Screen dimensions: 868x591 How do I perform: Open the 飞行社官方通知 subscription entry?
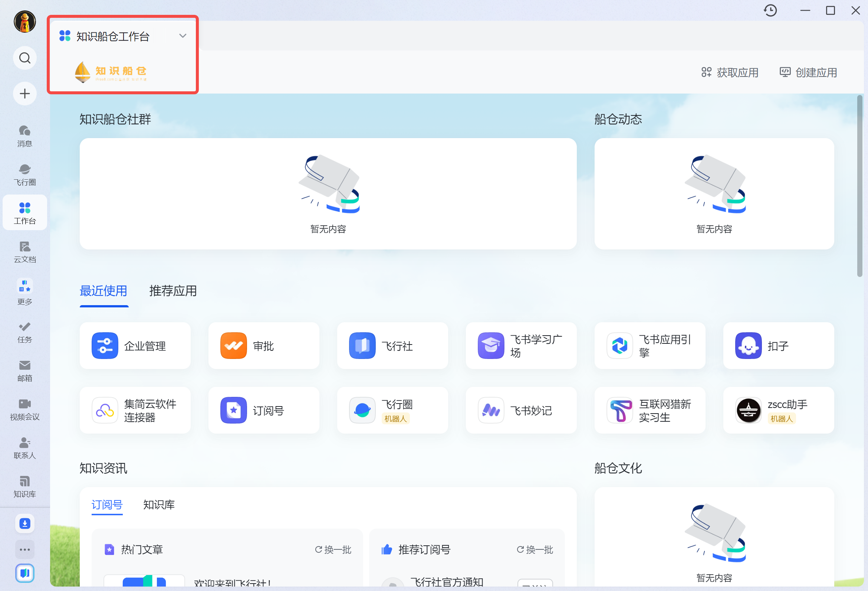[x=447, y=582]
